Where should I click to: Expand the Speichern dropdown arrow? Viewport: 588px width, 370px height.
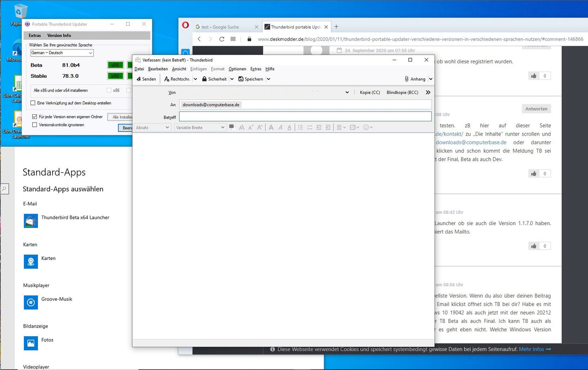click(x=268, y=79)
